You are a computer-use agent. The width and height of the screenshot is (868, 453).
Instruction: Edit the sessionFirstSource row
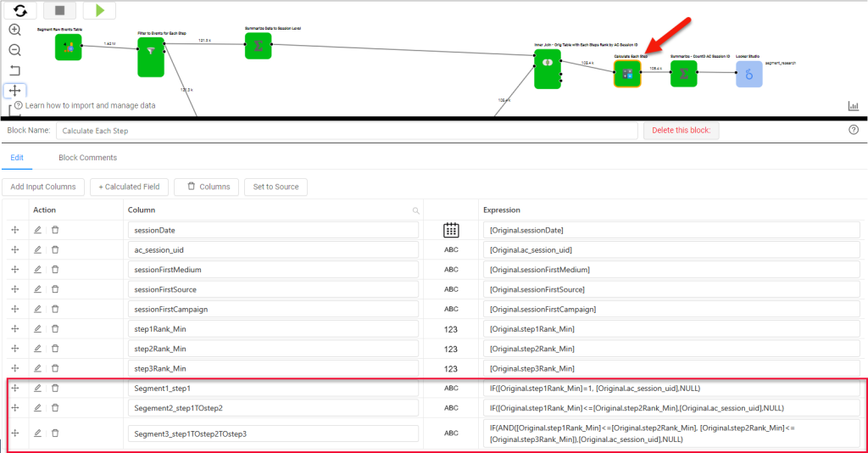[x=37, y=289]
